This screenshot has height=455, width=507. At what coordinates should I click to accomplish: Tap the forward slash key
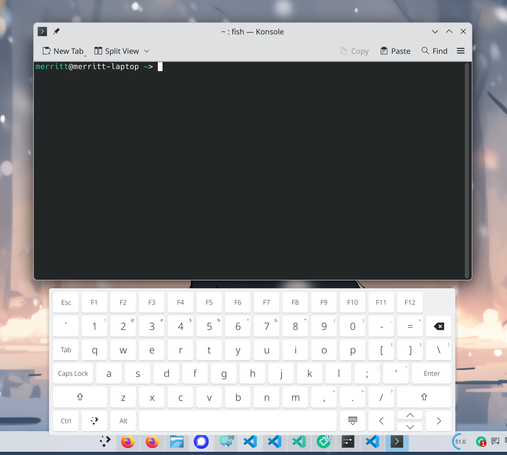coord(381,397)
